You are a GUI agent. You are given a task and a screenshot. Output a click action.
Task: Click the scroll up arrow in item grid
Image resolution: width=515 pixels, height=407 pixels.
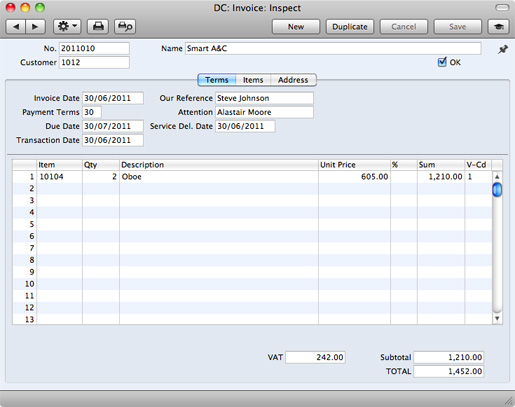[x=497, y=177]
